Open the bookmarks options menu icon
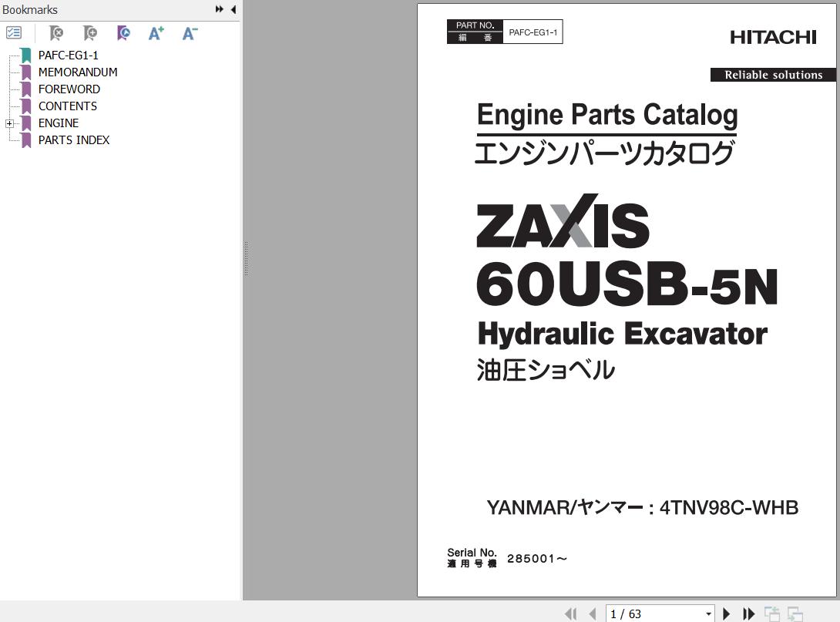840x622 pixels. [13, 33]
